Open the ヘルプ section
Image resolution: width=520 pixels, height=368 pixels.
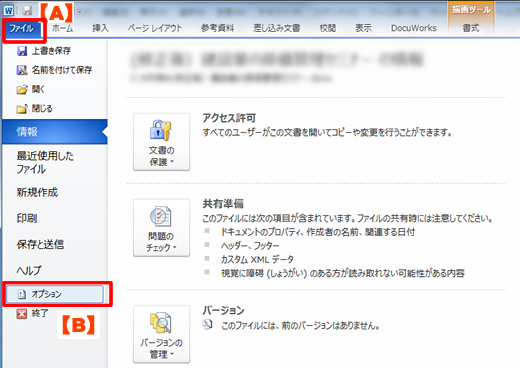(x=29, y=270)
